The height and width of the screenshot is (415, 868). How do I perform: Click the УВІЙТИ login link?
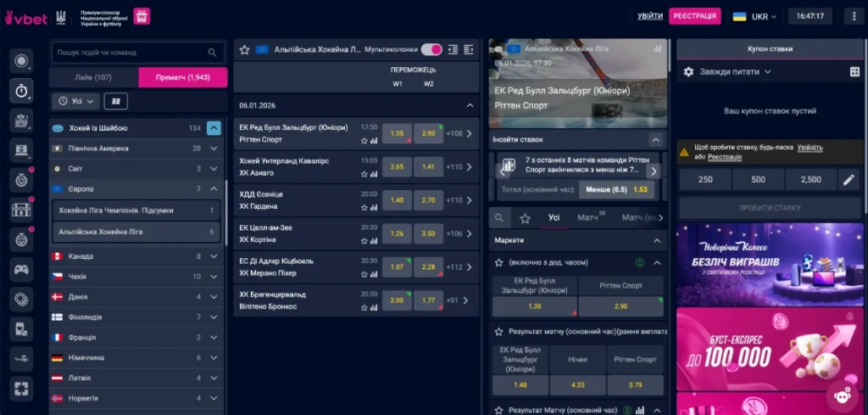pos(650,16)
